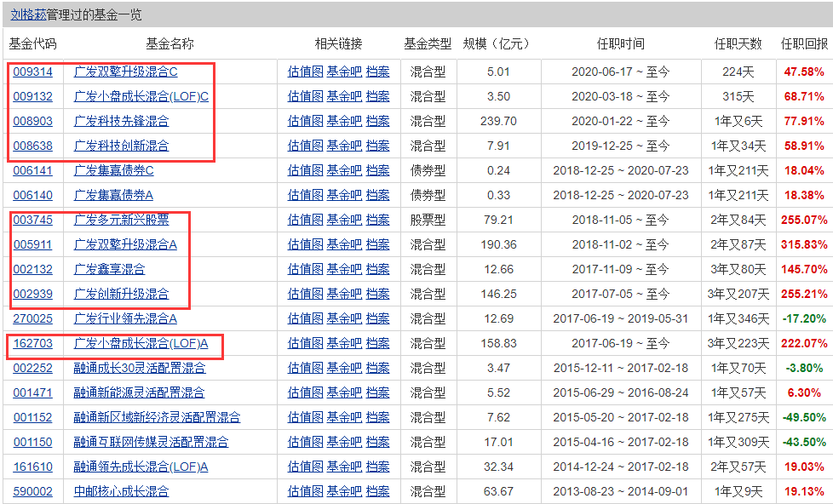Open fund code 001152 link
Screen dimensions: 833x504
point(33,417)
